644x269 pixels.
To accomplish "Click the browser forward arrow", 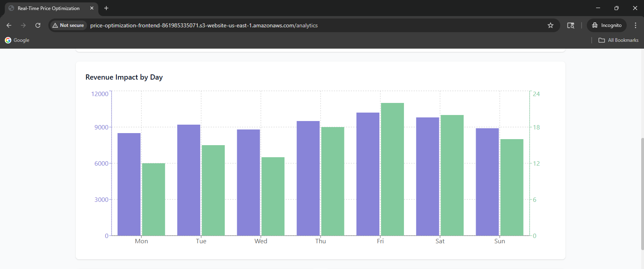I will pos(23,25).
